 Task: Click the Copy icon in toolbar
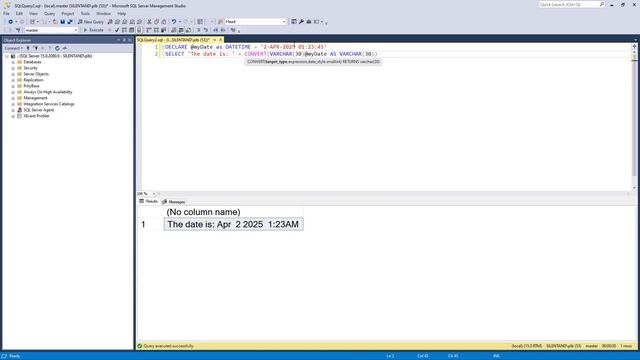[x=157, y=22]
